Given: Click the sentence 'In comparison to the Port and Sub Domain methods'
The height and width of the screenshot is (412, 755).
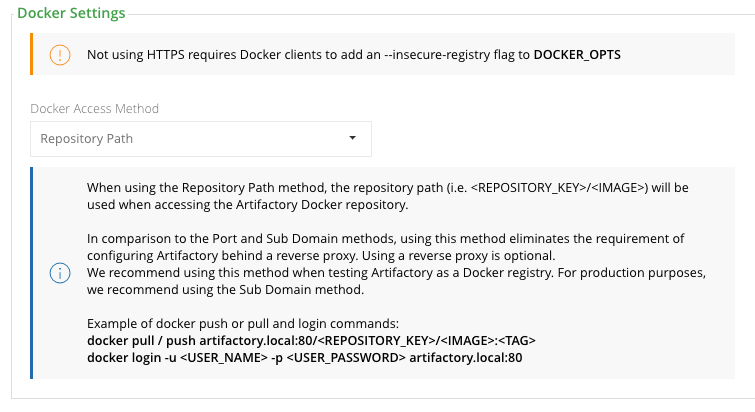Looking at the screenshot, I should pyautogui.click(x=385, y=239).
